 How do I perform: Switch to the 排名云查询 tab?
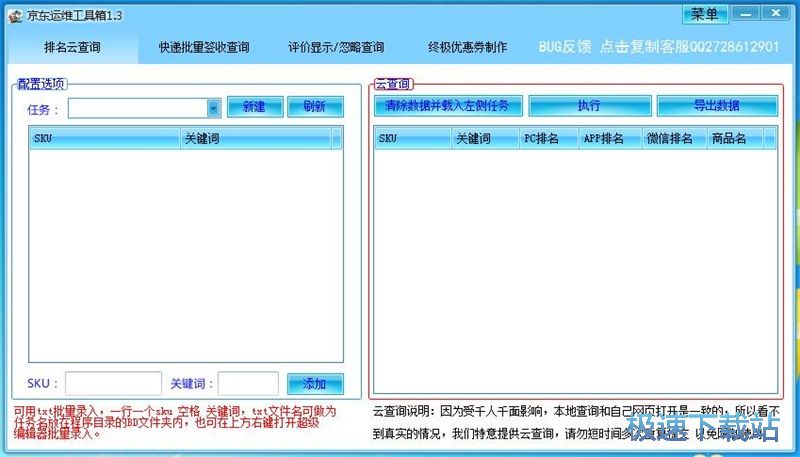[72, 48]
